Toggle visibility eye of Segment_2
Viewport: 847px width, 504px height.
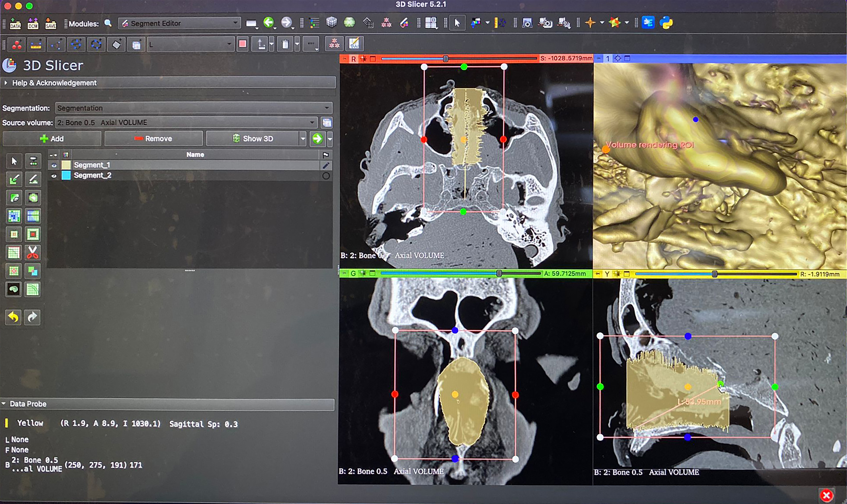coord(54,176)
